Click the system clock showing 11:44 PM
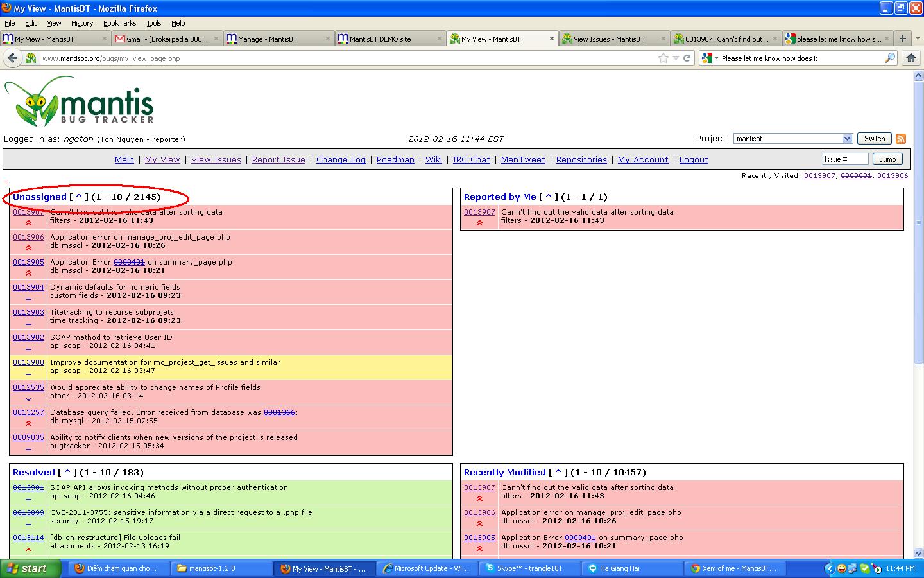924x578 pixels. 900,568
